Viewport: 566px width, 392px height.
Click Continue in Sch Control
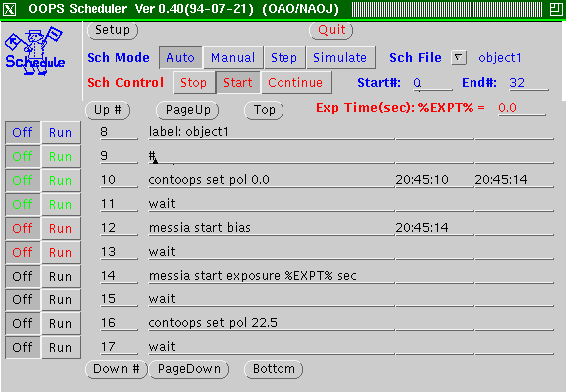point(295,82)
